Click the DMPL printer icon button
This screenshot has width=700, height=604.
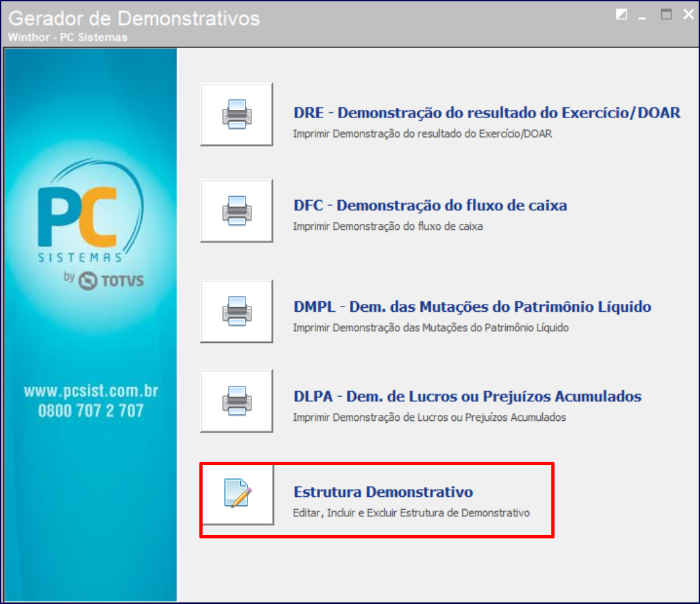pyautogui.click(x=236, y=311)
